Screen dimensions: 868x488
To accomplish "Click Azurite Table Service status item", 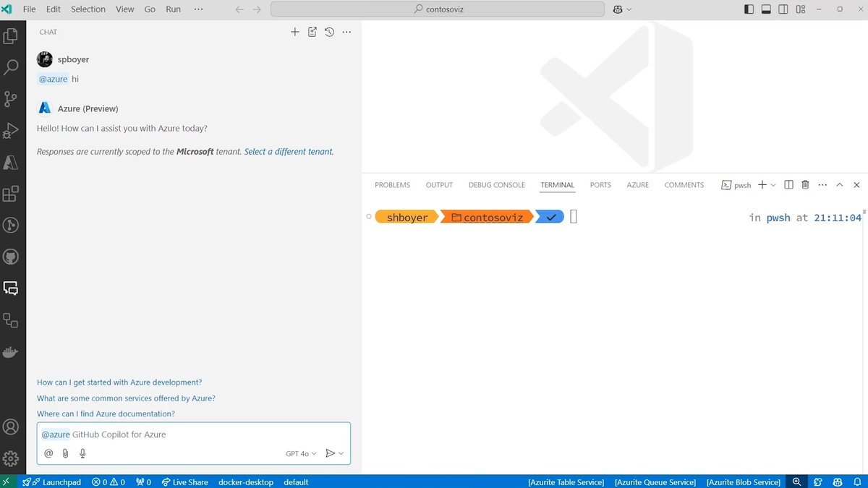I will coord(566,481).
